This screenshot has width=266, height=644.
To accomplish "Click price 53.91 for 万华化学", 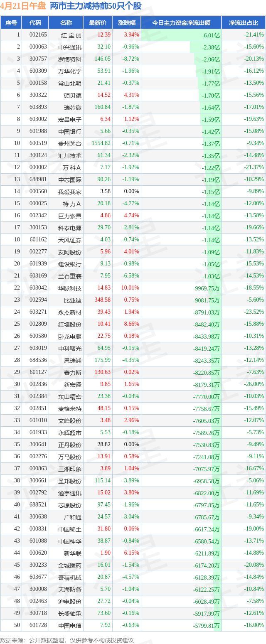I will tap(104, 71).
